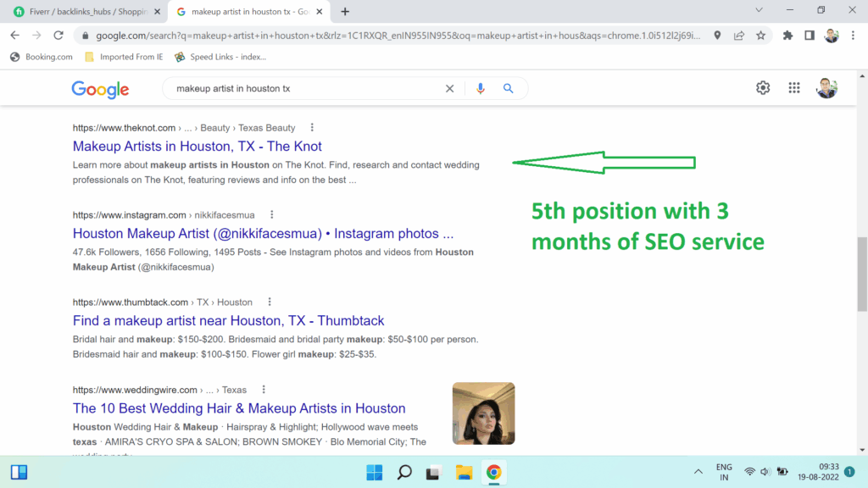The height and width of the screenshot is (488, 868).
Task: Open the Chrome extensions puzzle icon
Action: click(787, 36)
